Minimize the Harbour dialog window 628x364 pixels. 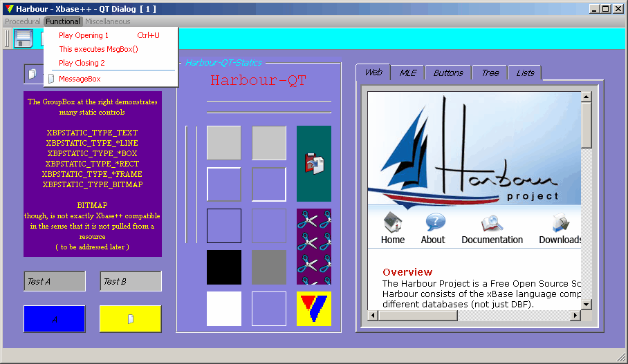pos(594,9)
